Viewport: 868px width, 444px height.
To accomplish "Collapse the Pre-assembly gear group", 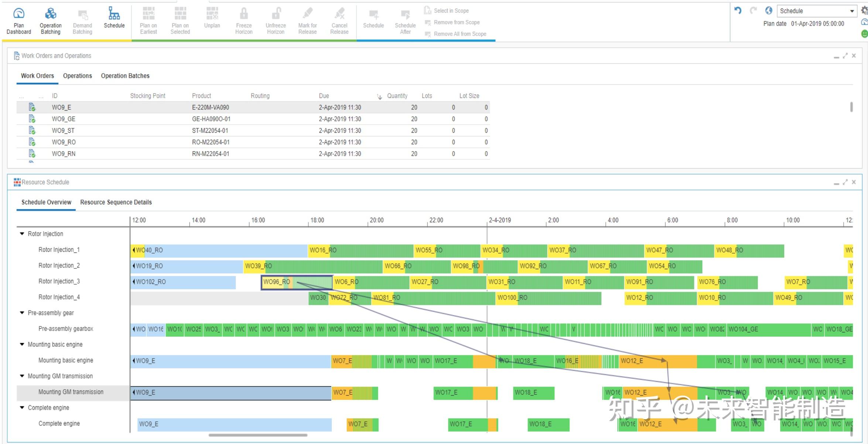I will [x=22, y=313].
